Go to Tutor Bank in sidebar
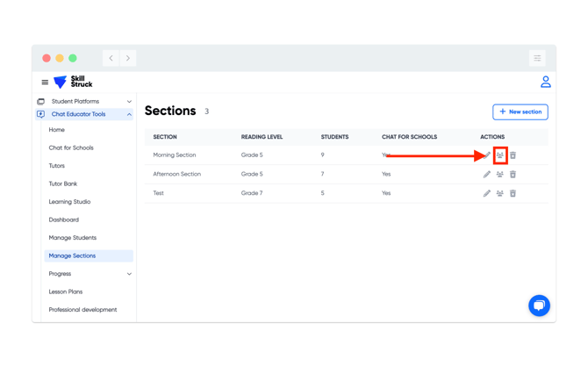The width and height of the screenshot is (588, 367). click(x=63, y=183)
